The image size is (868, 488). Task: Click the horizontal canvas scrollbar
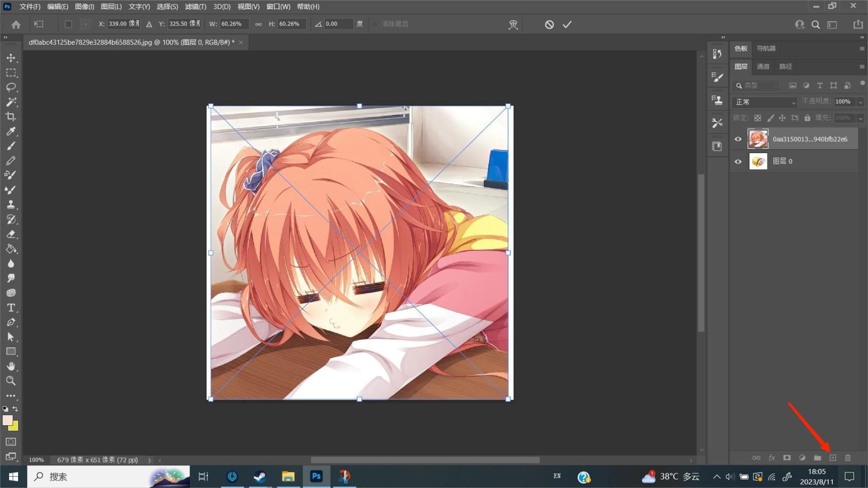tap(425, 460)
